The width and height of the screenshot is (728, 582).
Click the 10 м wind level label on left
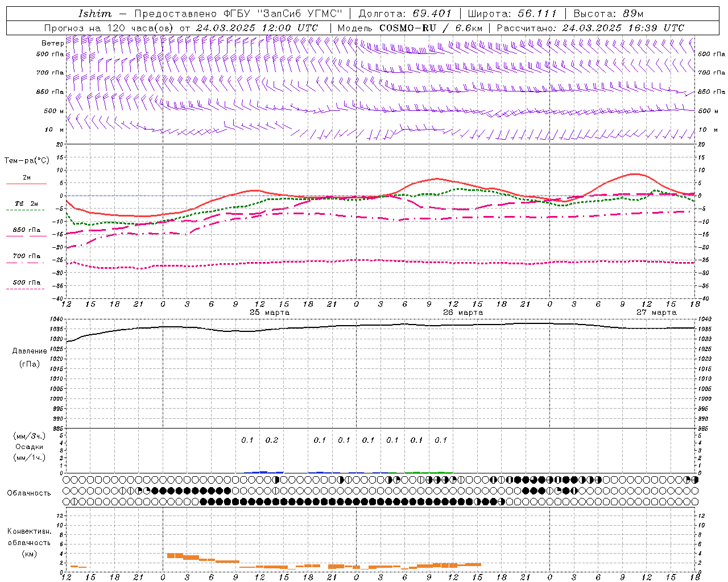pos(55,130)
